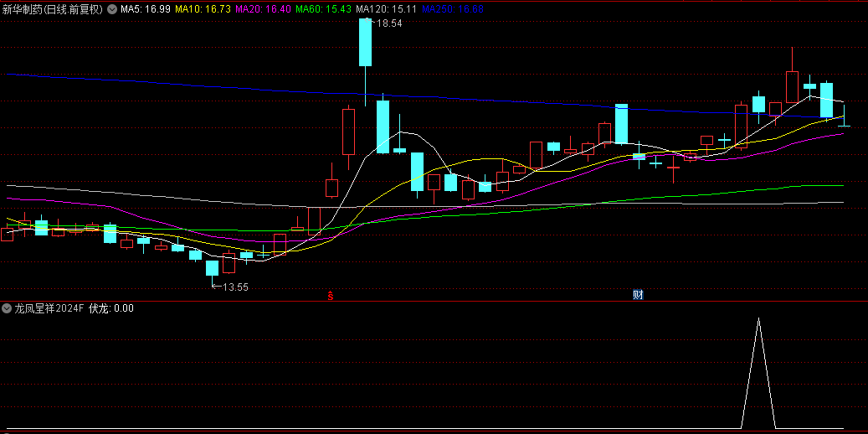Click the cyan candle at the 13.55 low

pyautogui.click(x=212, y=268)
